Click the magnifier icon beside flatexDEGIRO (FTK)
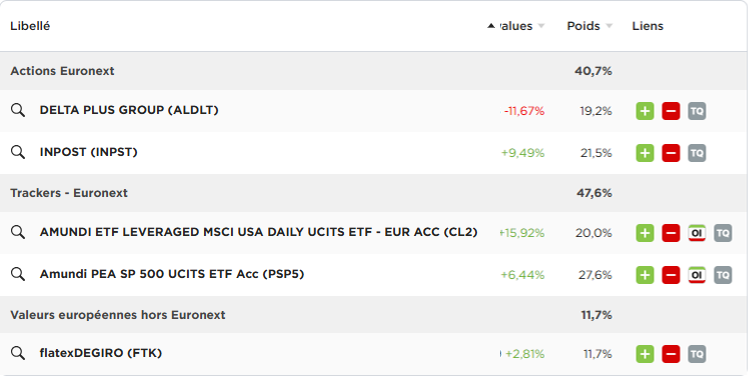 pos(18,353)
